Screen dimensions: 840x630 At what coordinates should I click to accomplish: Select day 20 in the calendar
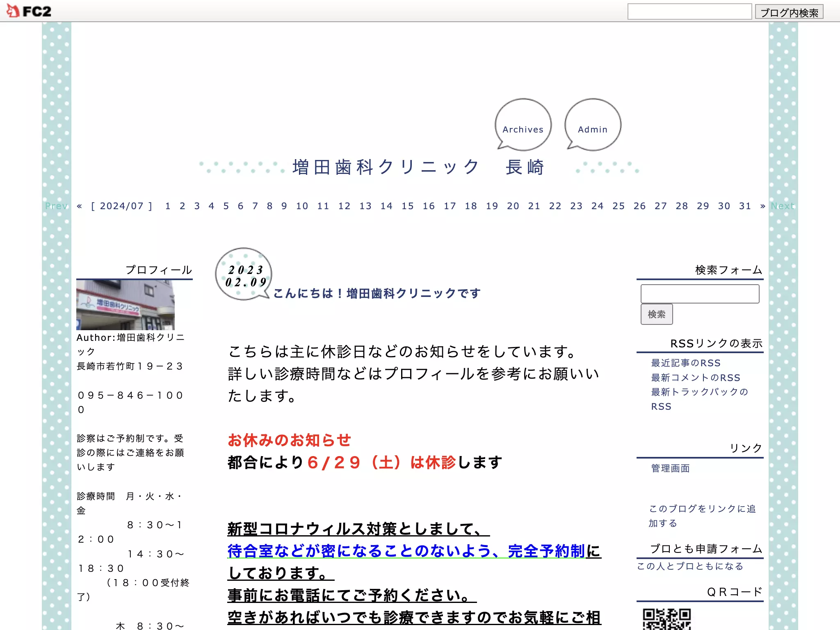click(513, 206)
